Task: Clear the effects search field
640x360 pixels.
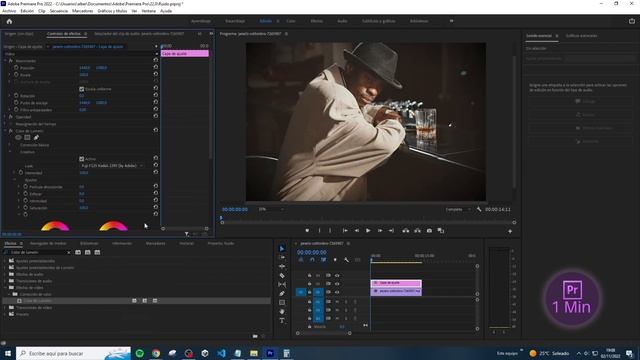Action: point(68,253)
